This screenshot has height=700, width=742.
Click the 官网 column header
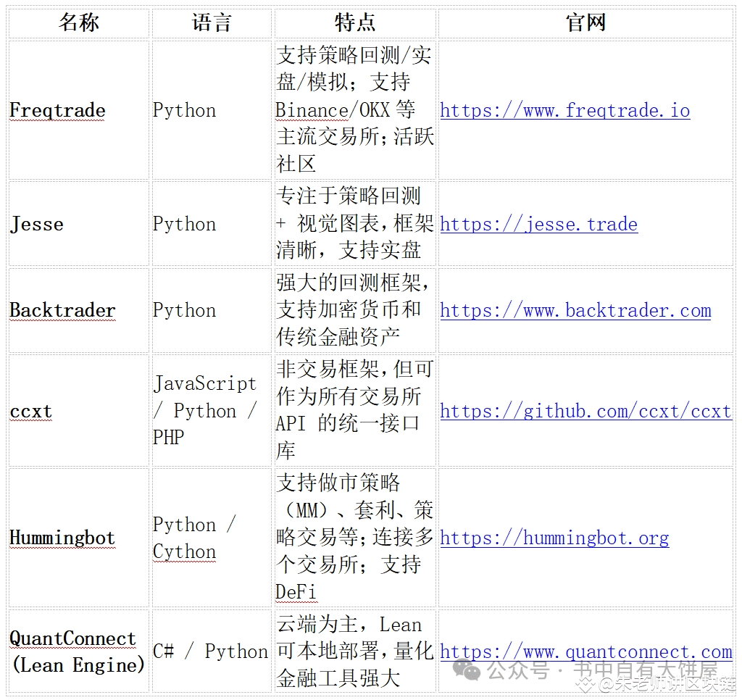[585, 23]
